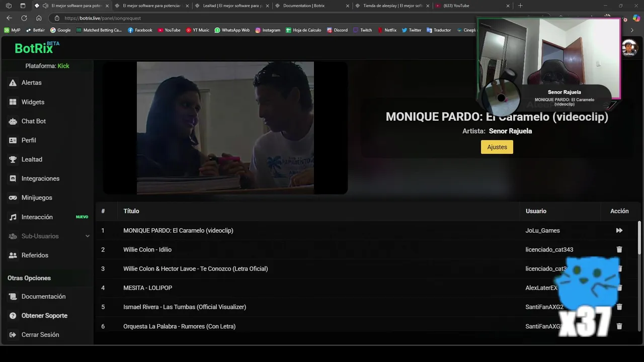
Task: Close the first El mejor software tab
Action: (107, 6)
